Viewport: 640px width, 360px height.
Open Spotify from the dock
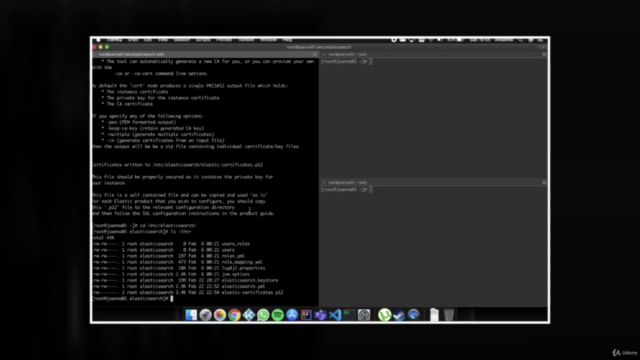coord(278,315)
